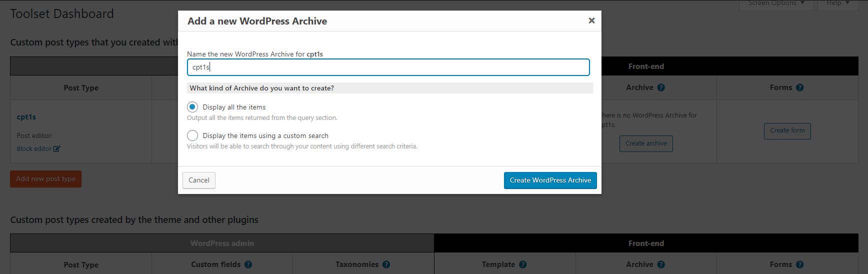This screenshot has width=868, height=274.
Task: Open help icon beside Template header
Action: pos(522,264)
